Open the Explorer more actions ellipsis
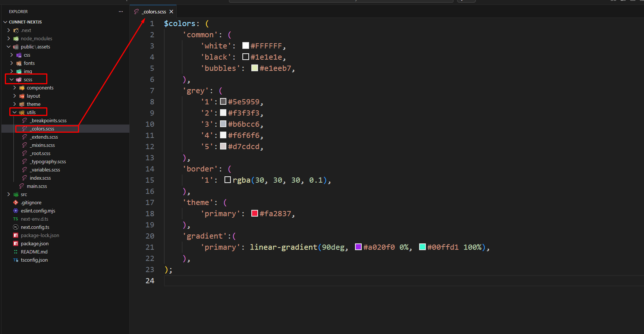Screen dimensions: 644x334 [121, 12]
